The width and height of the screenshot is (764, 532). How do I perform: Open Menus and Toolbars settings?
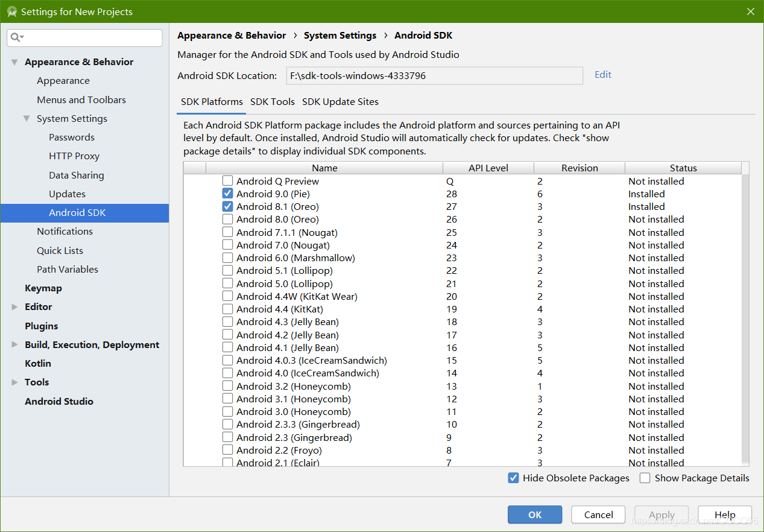81,100
